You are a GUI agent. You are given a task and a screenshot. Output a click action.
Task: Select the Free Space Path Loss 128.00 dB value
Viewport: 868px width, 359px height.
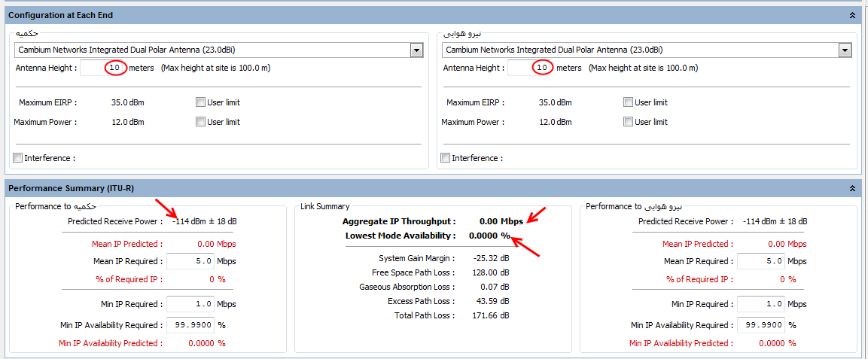[489, 272]
